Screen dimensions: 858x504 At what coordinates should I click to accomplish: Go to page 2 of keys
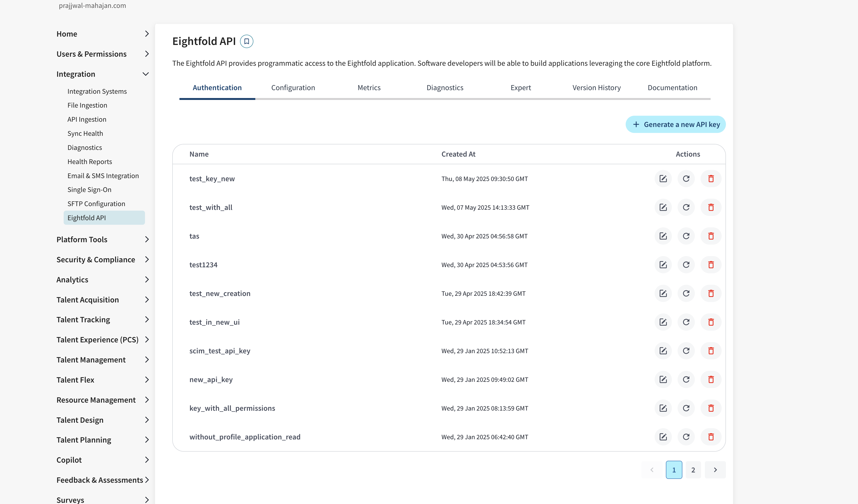[x=693, y=470]
